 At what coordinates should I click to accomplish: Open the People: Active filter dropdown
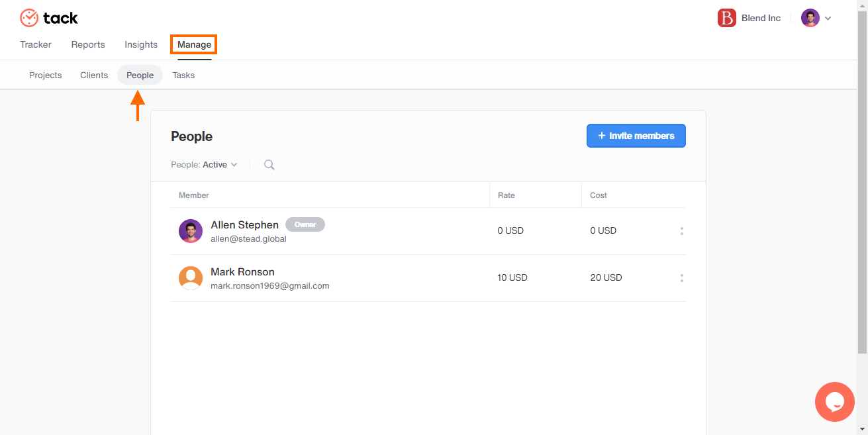point(204,165)
